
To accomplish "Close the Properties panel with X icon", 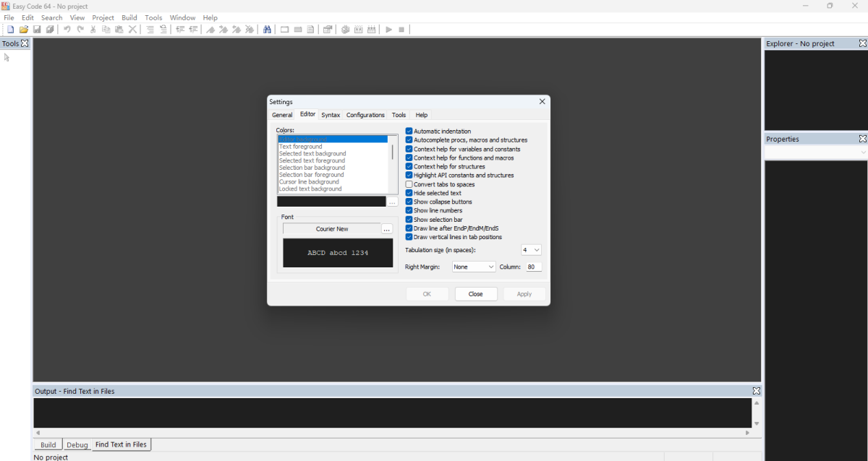I will pyautogui.click(x=862, y=139).
